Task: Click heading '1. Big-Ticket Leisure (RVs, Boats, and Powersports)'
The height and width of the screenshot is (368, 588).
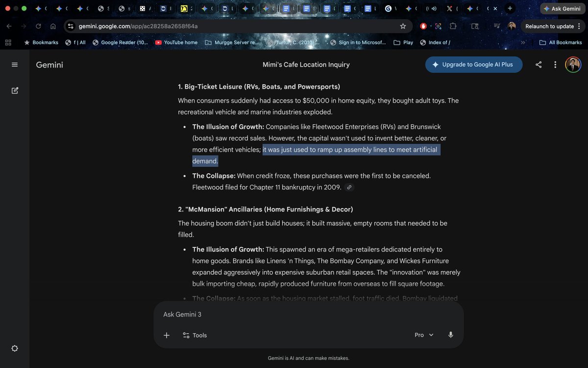Action: pyautogui.click(x=259, y=87)
